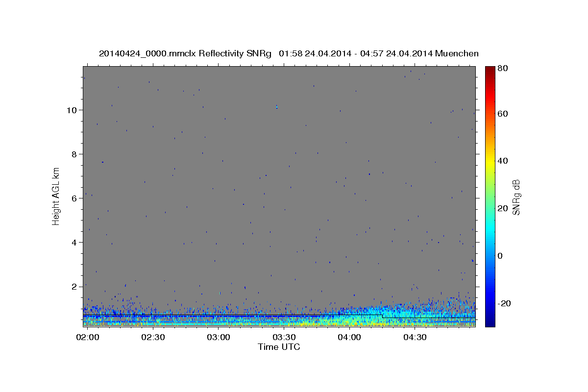The image size is (588, 392).
Task: Click the 02:30 time tick label
Action: tap(153, 337)
